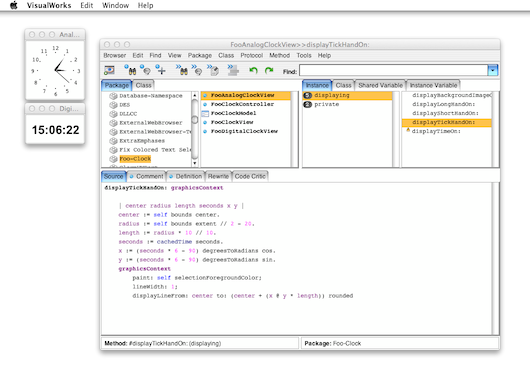Switch to the Source tab

pos(114,176)
